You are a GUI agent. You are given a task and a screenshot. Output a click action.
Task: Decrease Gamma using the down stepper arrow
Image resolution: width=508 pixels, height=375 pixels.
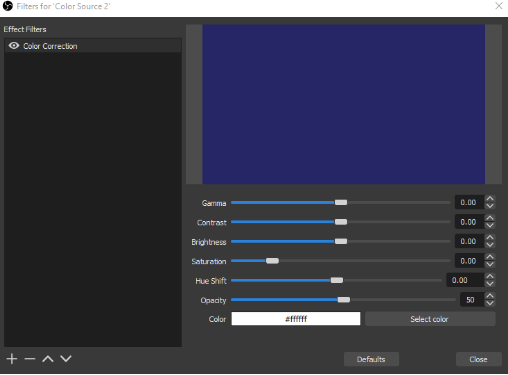(x=490, y=206)
